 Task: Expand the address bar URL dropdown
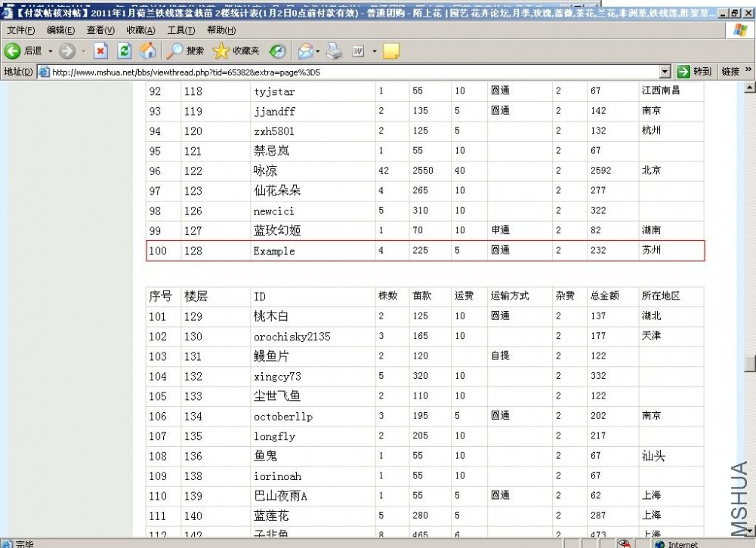click(665, 72)
